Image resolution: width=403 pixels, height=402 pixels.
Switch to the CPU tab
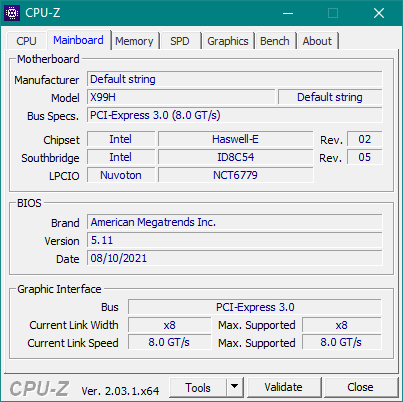(x=26, y=41)
